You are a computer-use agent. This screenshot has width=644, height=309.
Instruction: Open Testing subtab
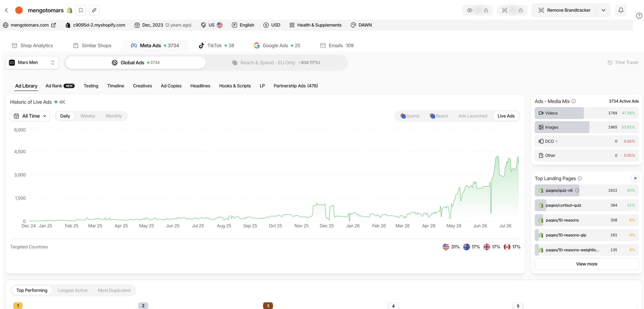point(91,86)
